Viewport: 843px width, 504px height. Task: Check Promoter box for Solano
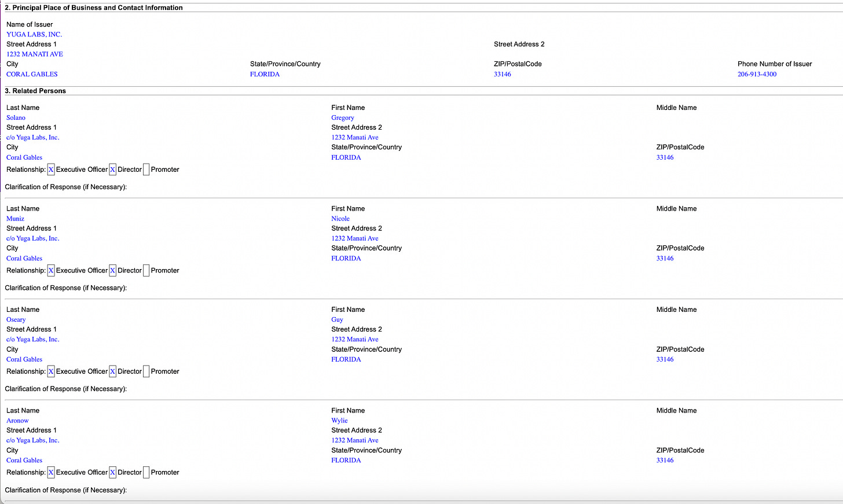click(x=146, y=170)
